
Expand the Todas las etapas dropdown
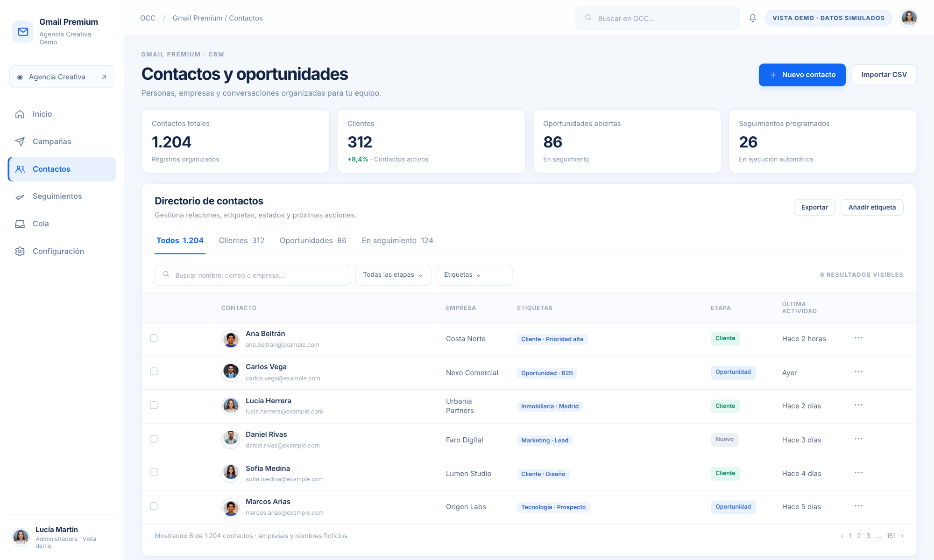pos(393,275)
